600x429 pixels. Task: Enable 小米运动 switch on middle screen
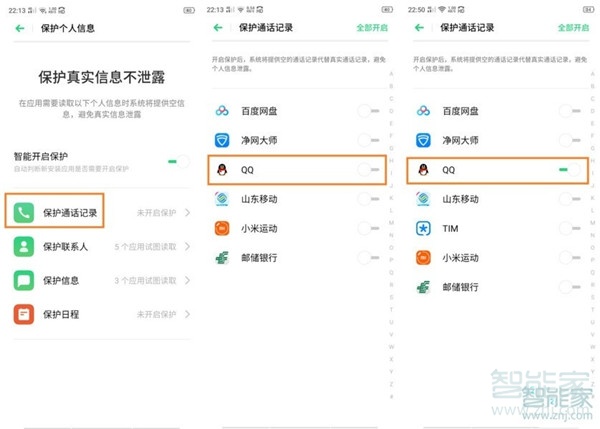coord(368,228)
